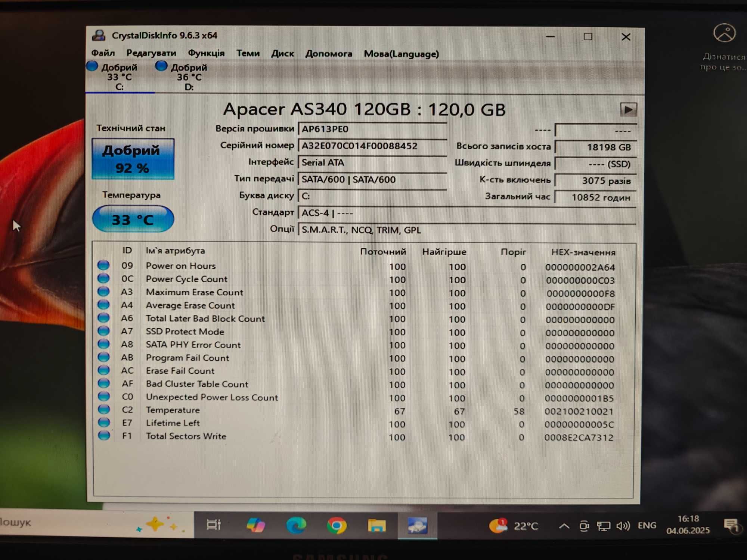This screenshot has height=560, width=747.
Task: Open Task View from the taskbar
Action: (214, 525)
